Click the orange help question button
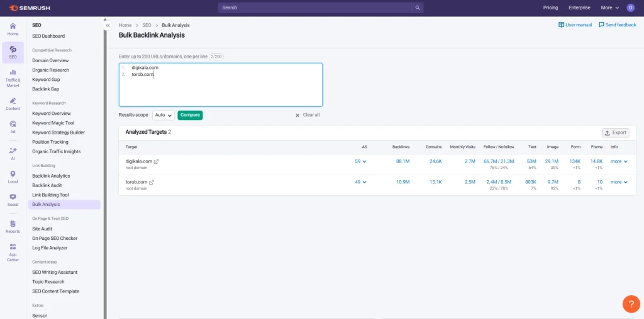Screen dimensions: 644x319 pos(631,304)
